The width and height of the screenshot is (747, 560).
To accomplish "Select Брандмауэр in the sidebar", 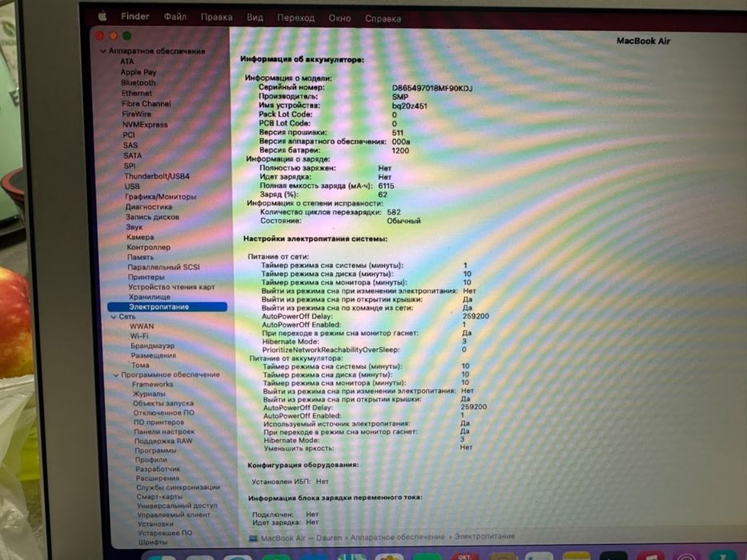I will point(152,346).
